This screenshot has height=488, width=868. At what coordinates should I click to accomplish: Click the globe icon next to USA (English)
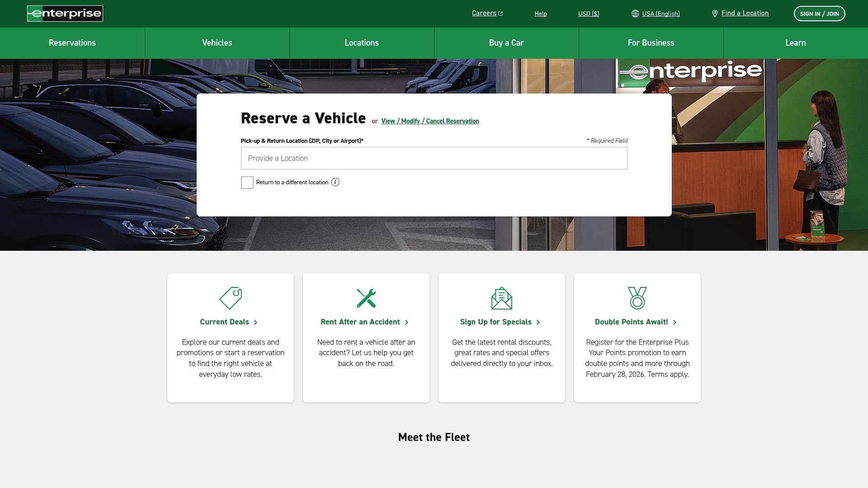635,13
